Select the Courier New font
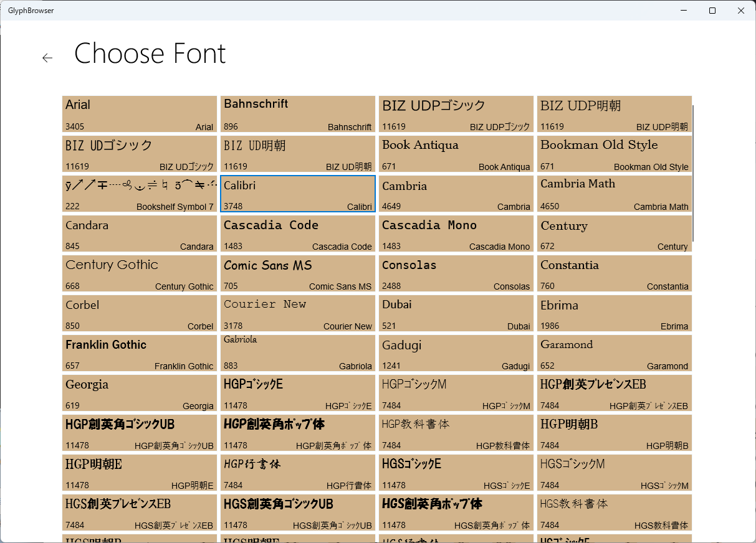Viewport: 756px width, 543px height. [298, 314]
